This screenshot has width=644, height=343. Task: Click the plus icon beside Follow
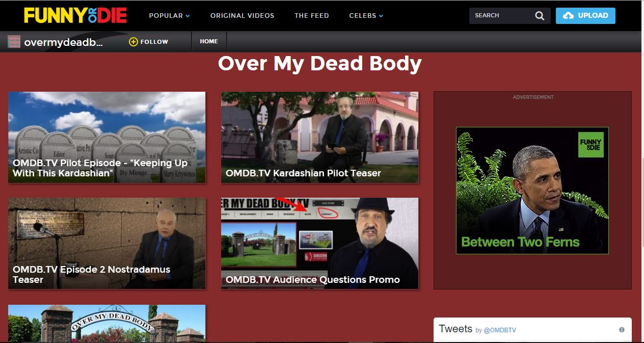coord(133,42)
